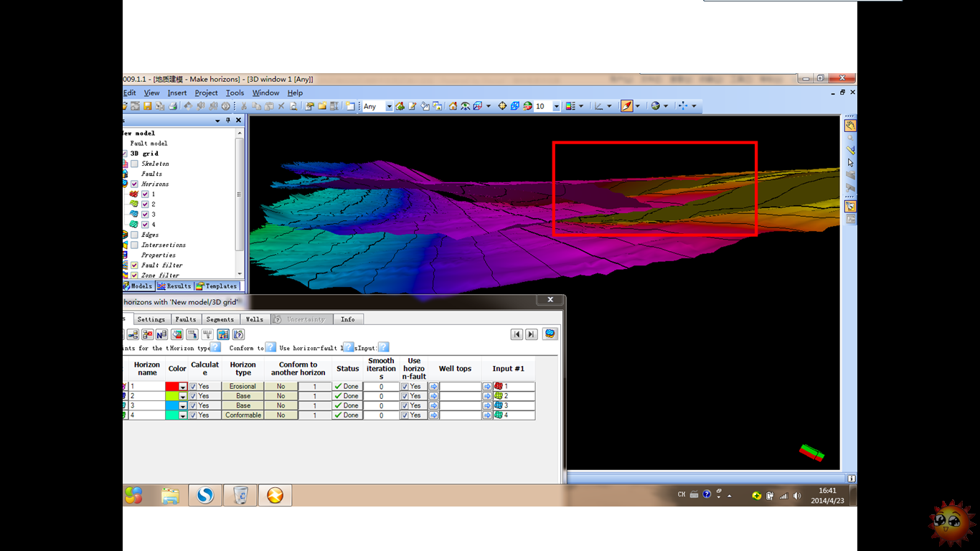980x551 pixels.
Task: Open the Results panel tab
Action: click(174, 286)
